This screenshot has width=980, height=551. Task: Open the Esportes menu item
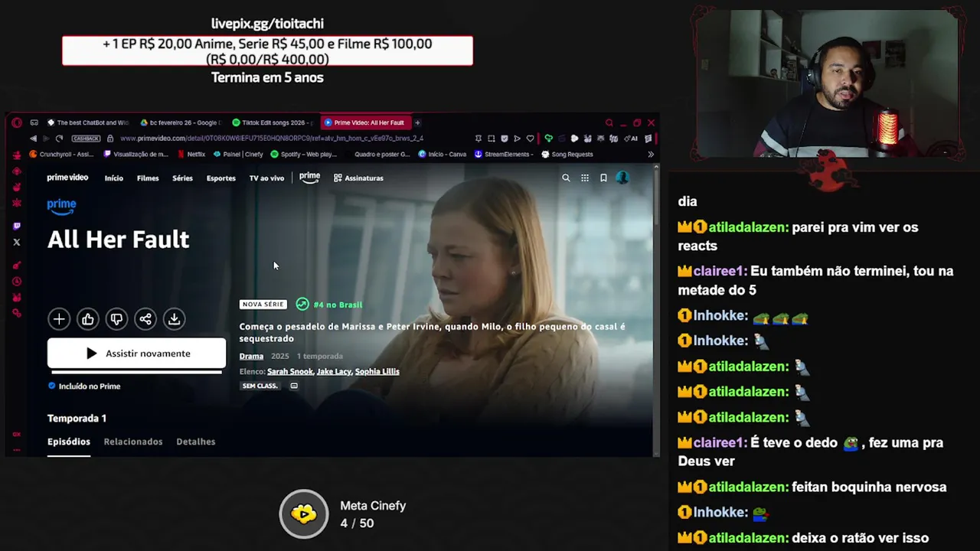pos(220,178)
